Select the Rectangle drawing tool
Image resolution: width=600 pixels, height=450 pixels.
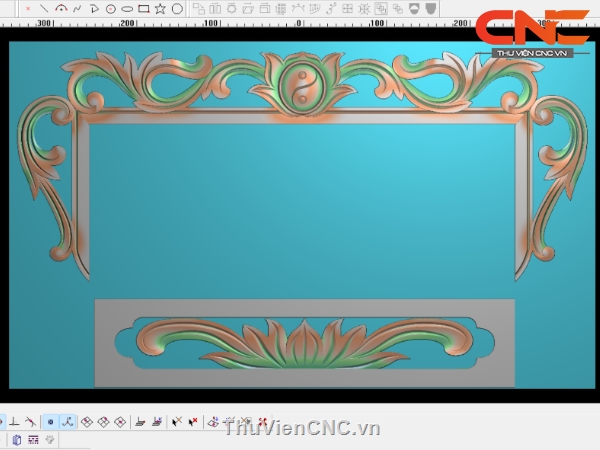pos(144,8)
